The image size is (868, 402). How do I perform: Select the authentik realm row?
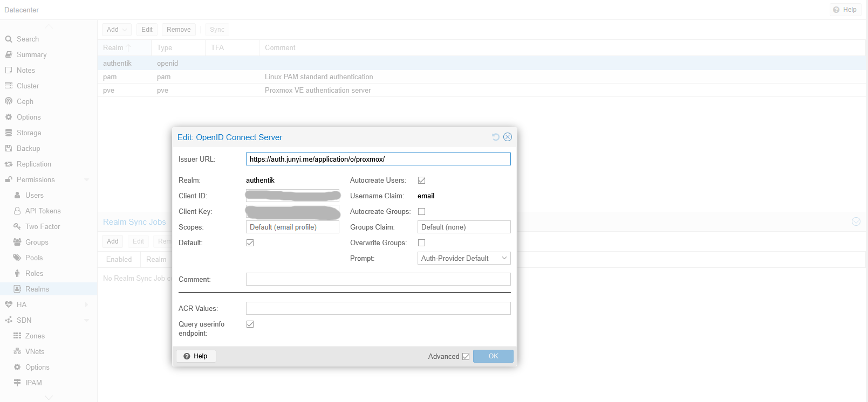click(x=481, y=63)
